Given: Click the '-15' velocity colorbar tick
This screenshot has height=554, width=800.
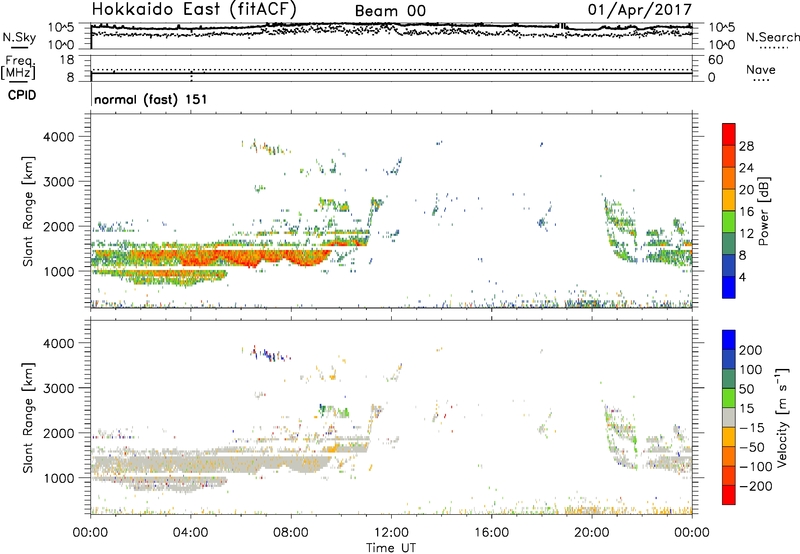Looking at the screenshot, I should [752, 427].
